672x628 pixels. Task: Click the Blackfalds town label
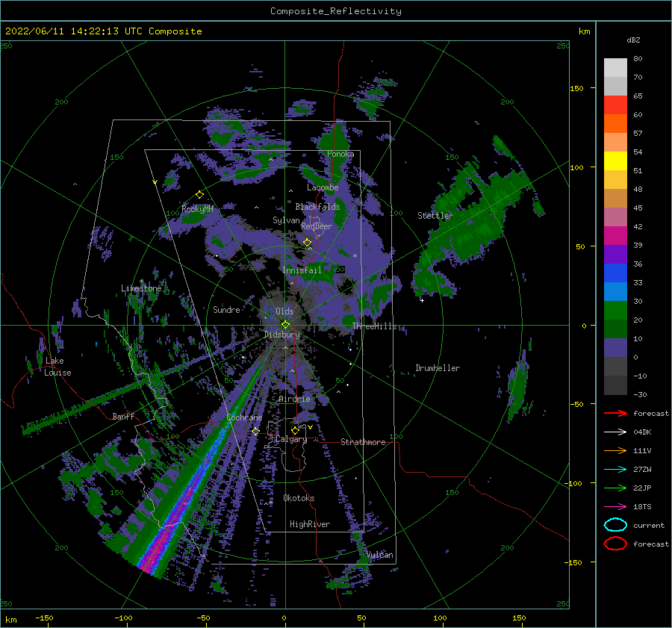pos(317,207)
